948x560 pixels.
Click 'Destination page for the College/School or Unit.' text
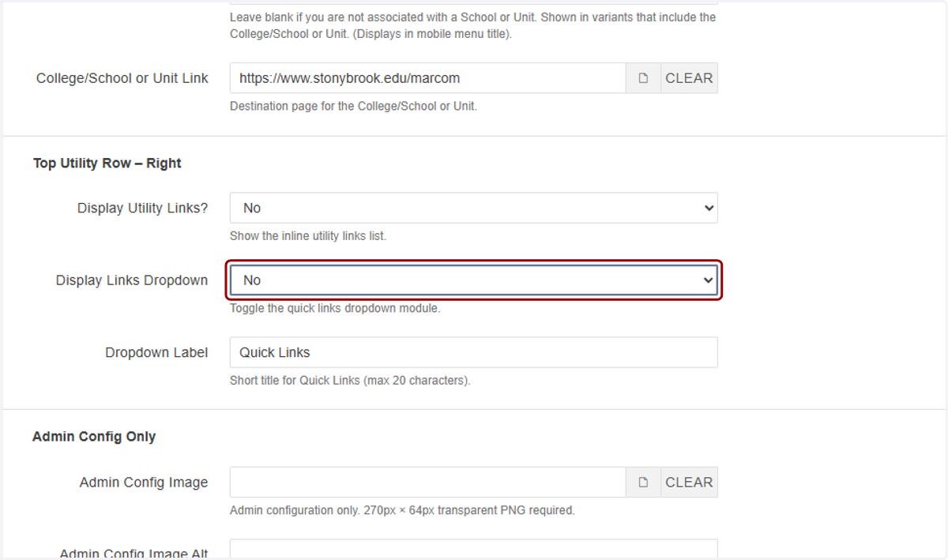pyautogui.click(x=353, y=106)
